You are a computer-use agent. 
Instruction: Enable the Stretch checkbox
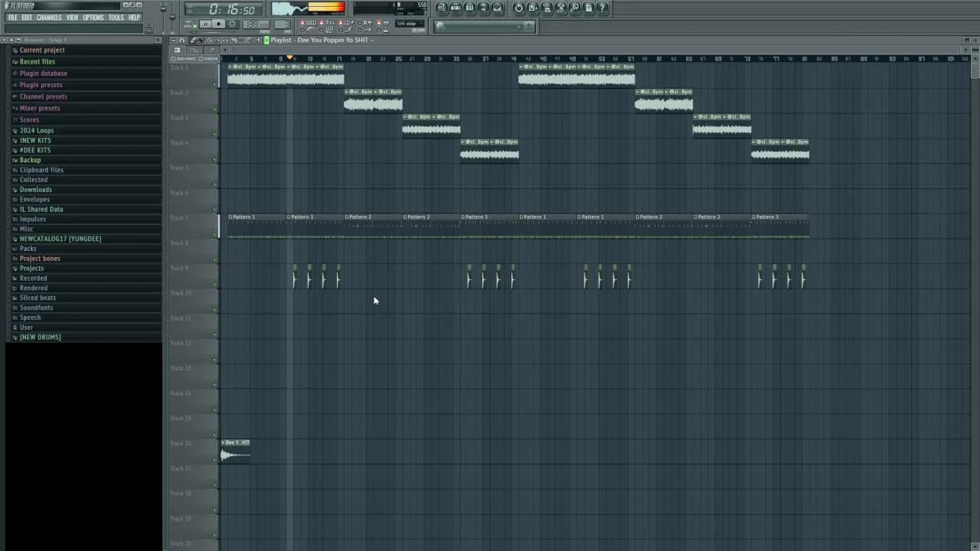coord(201,59)
